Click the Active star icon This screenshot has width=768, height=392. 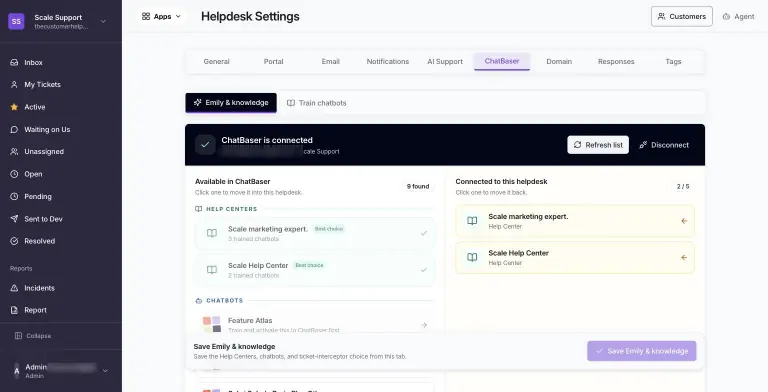tap(14, 107)
